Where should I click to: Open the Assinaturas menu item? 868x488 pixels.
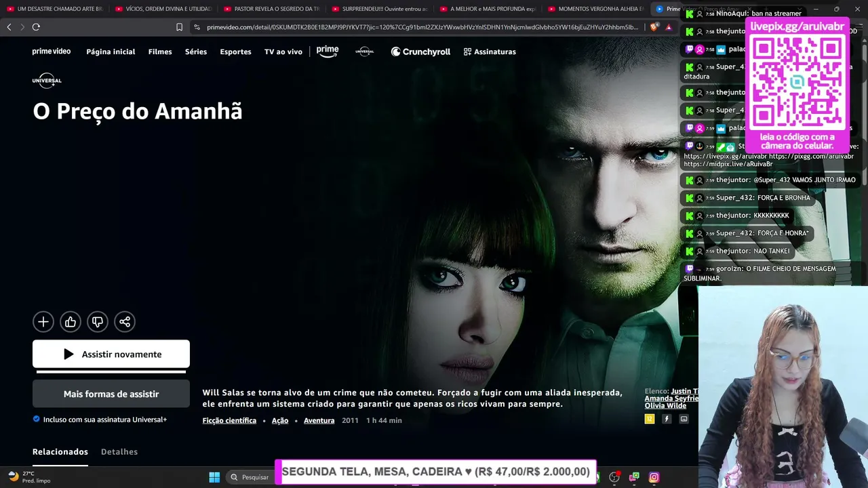pos(490,52)
